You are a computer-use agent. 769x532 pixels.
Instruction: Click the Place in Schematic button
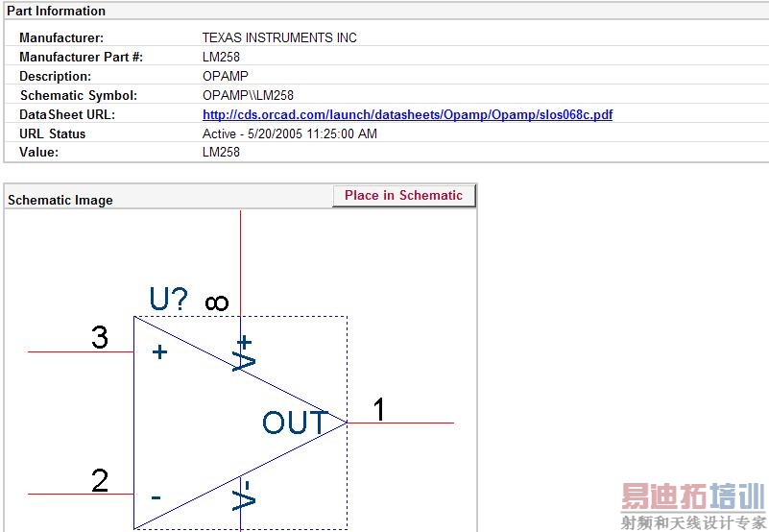coord(403,195)
